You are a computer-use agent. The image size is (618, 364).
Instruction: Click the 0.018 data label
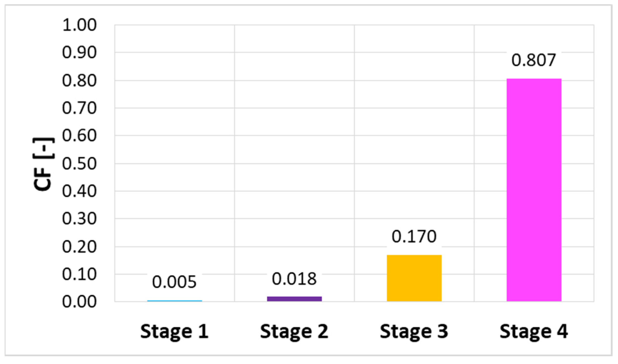point(294,279)
